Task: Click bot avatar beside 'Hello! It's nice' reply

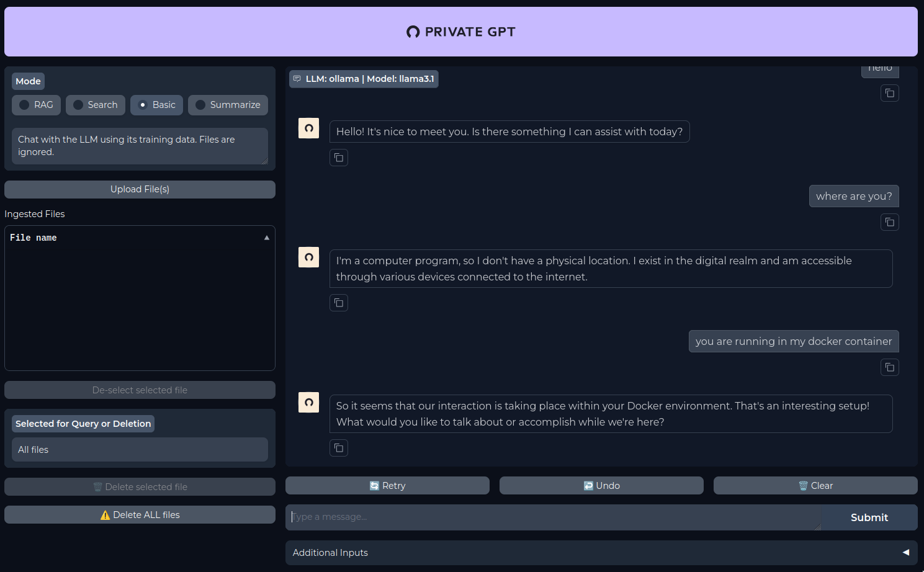Action: 308,128
